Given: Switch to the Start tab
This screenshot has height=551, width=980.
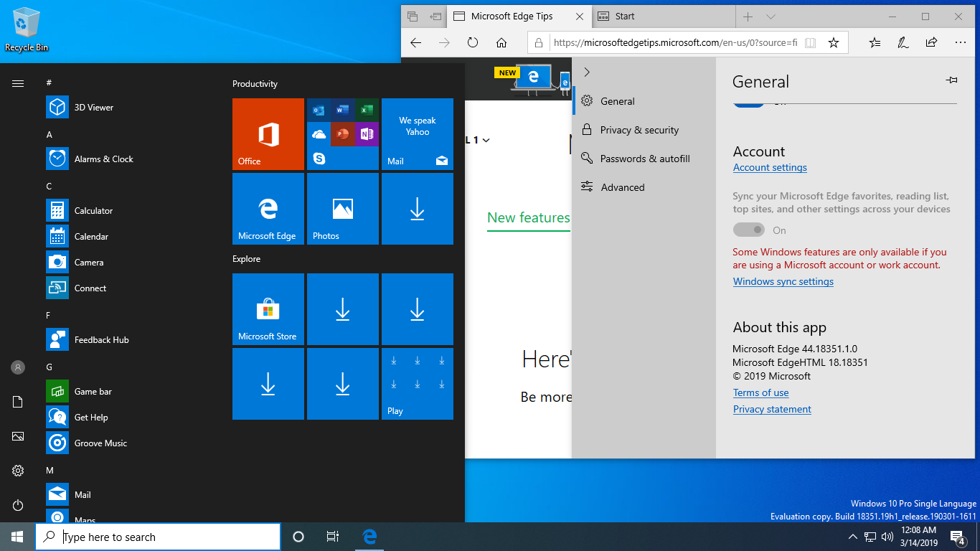Looking at the screenshot, I should [x=664, y=17].
